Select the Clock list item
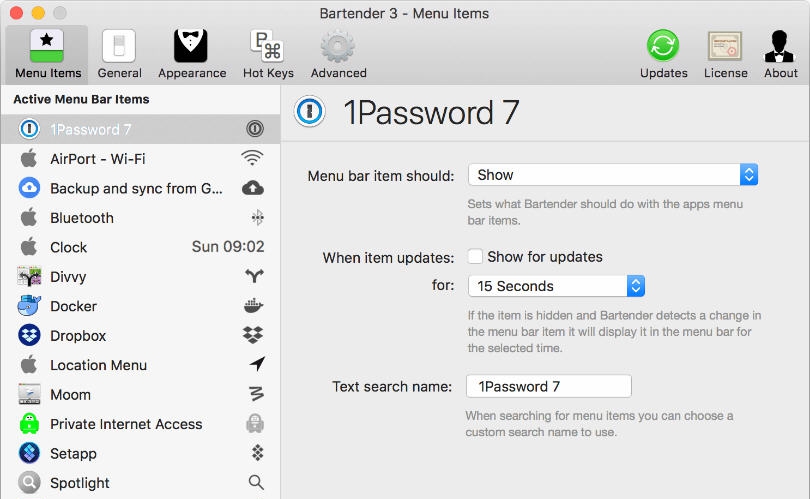 pos(141,247)
